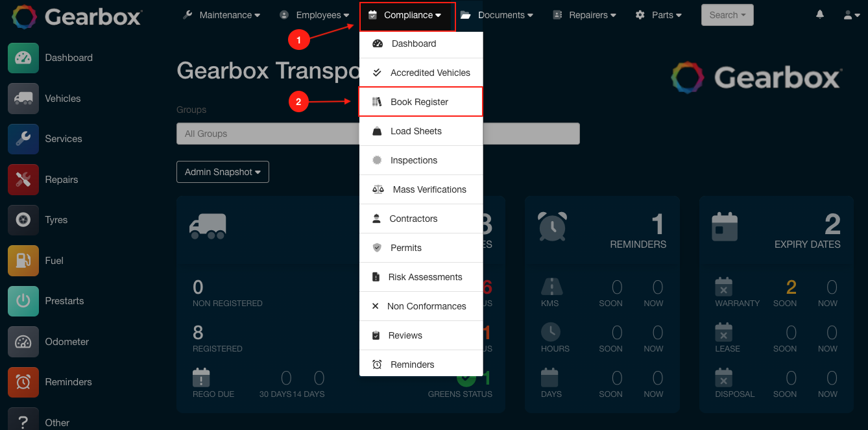Click the Accredited Vehicles double-check icon

[x=377, y=73]
